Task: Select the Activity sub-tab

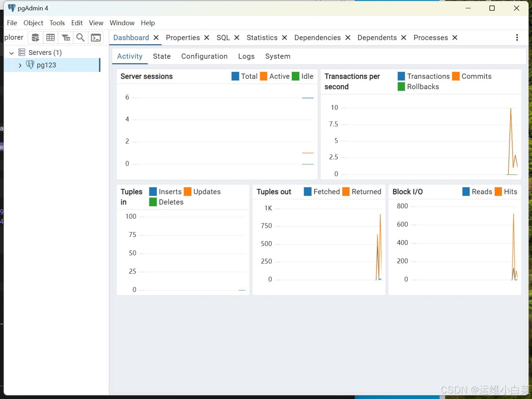Action: [x=129, y=56]
